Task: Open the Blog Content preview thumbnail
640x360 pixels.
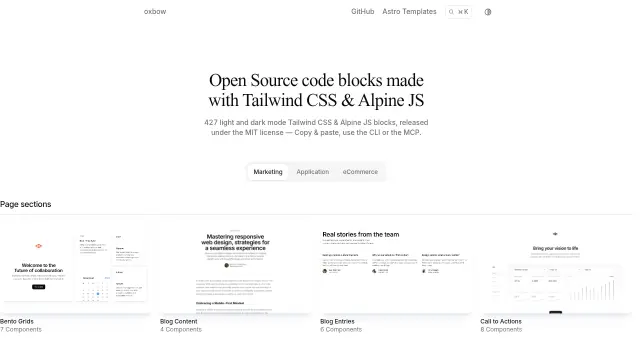Action: coord(235,268)
